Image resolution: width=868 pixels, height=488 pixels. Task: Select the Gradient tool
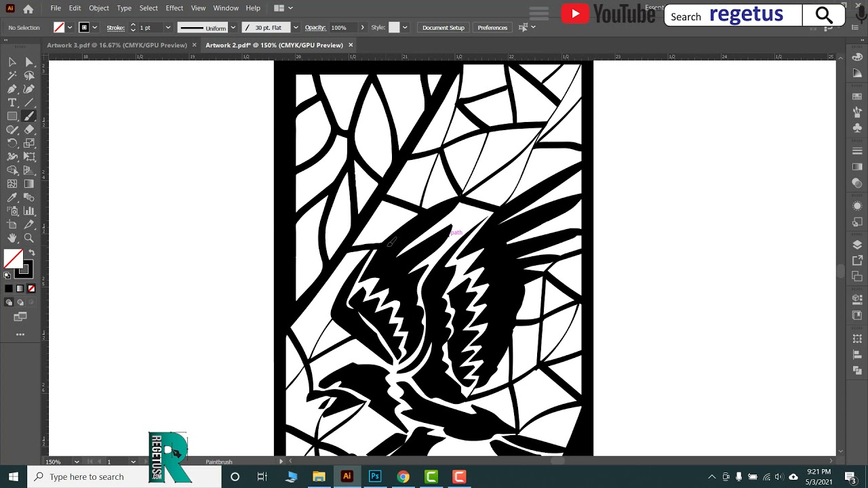(29, 184)
